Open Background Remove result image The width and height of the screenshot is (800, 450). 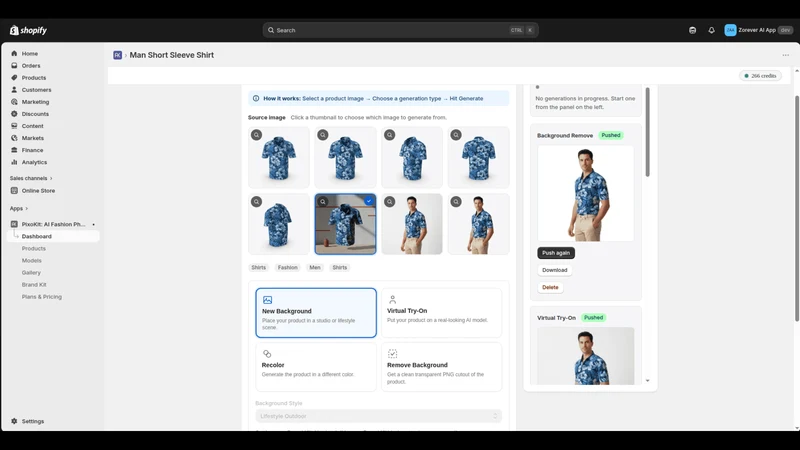[x=585, y=193]
